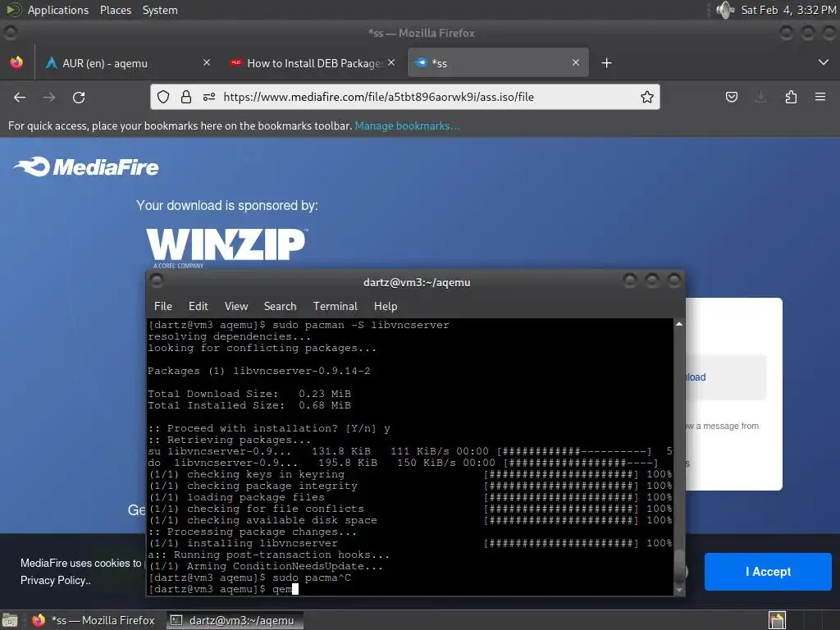Click text 'Total Download Size: 0.23 MiB'
Image resolution: width=840 pixels, height=630 pixels.
(x=249, y=394)
